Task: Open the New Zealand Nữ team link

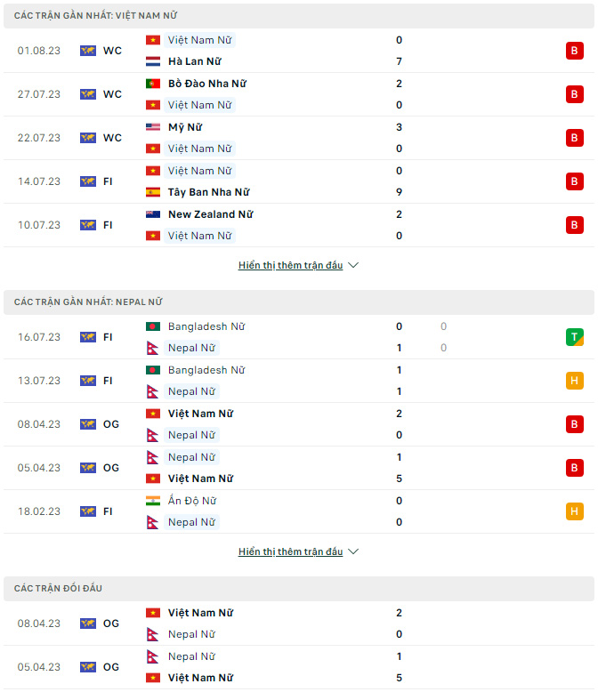Action: 210,214
